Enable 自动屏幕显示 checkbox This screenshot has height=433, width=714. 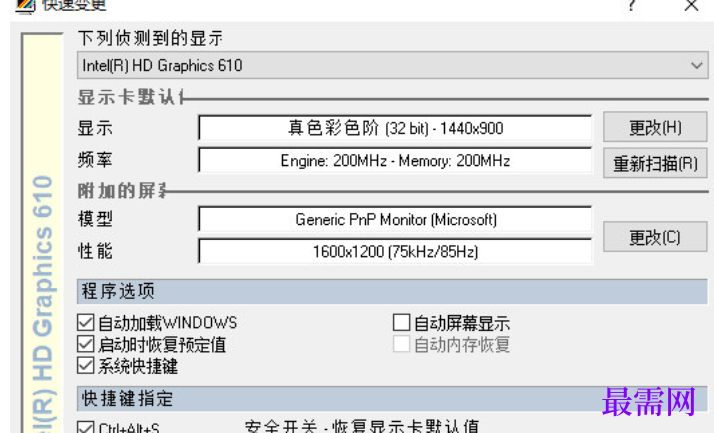tap(401, 322)
